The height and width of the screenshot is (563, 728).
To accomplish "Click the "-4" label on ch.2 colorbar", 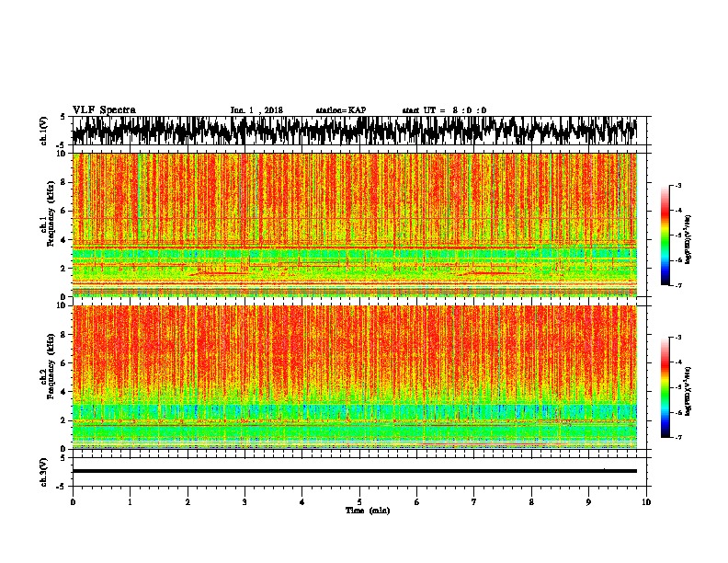I will 677,362.
